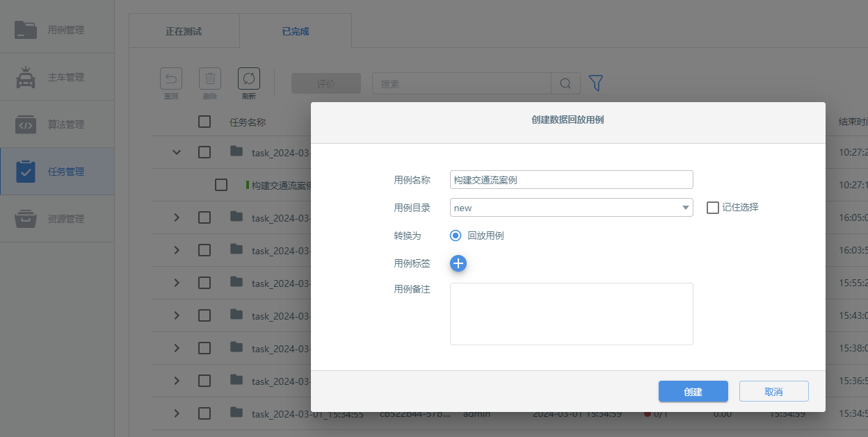
Task: Open 资源管理 archive icon in sidebar
Action: (x=26, y=219)
